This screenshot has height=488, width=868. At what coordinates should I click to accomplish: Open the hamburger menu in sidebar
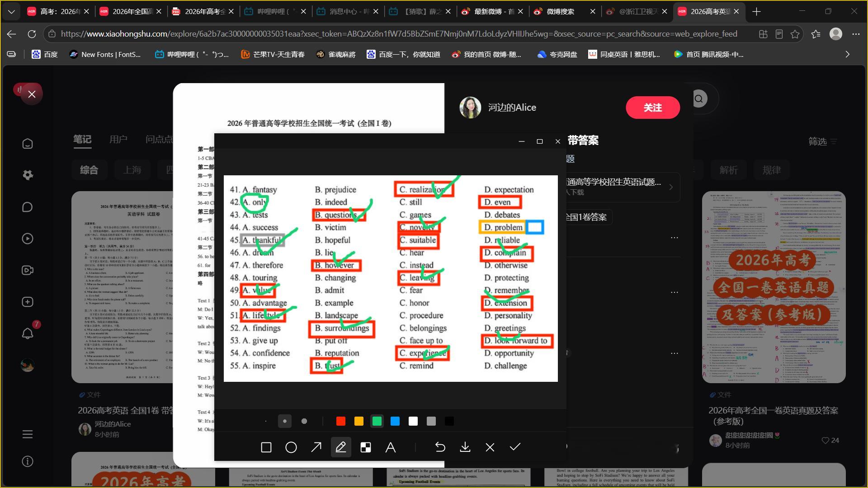point(28,434)
